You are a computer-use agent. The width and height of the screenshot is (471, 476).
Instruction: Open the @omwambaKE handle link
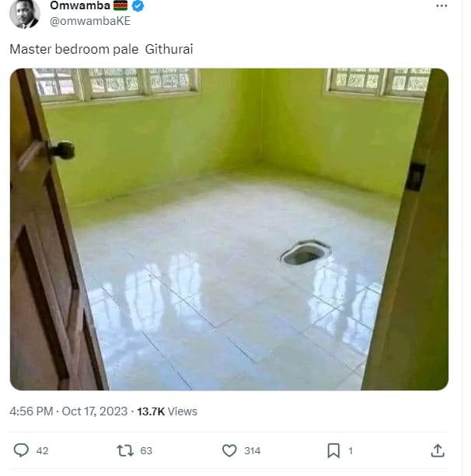84,21
